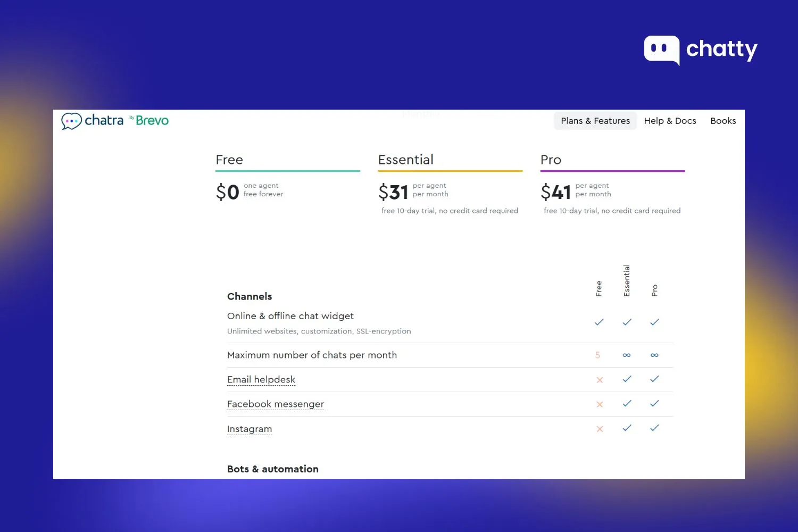The image size is (798, 532).
Task: Click the Essential infinity icon for chats per month
Action: coord(627,355)
